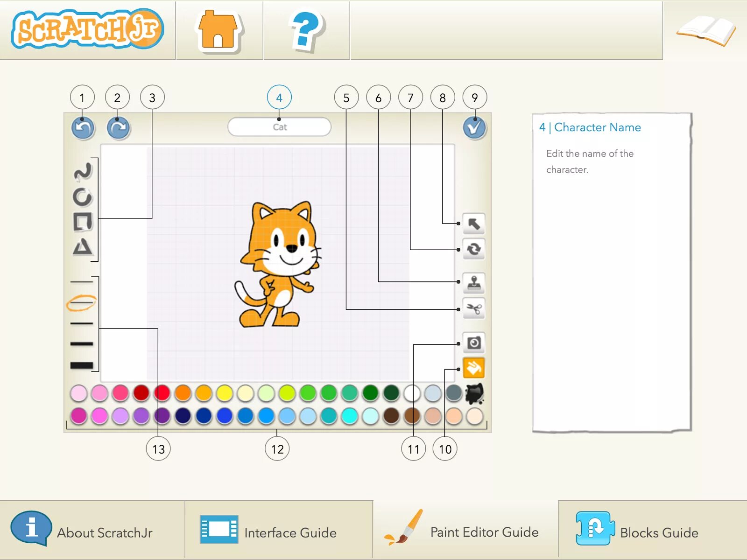Click numbered circle 1 for Undo info
747x560 pixels.
pos(82,97)
